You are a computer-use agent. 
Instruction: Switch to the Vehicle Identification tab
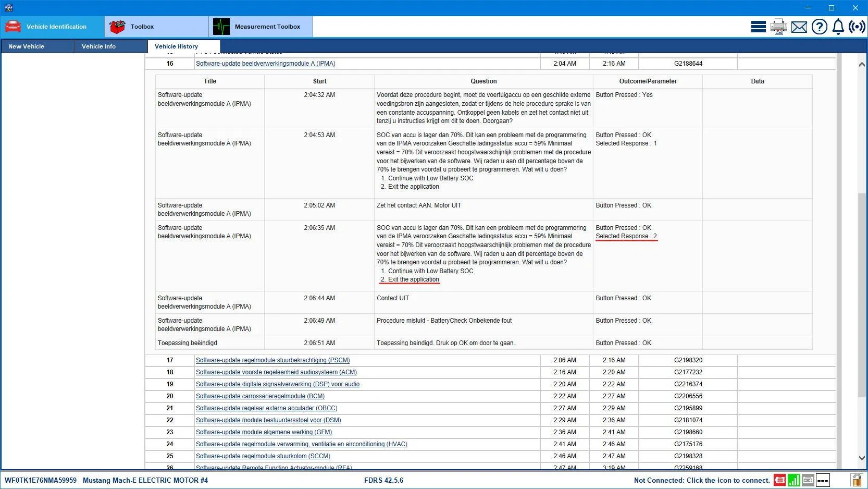[53, 27]
